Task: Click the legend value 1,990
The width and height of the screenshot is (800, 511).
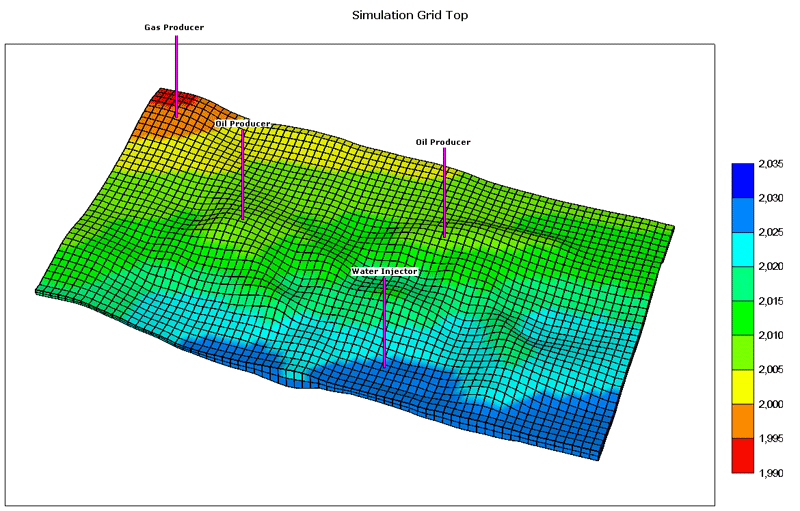Action: pyautogui.click(x=770, y=473)
